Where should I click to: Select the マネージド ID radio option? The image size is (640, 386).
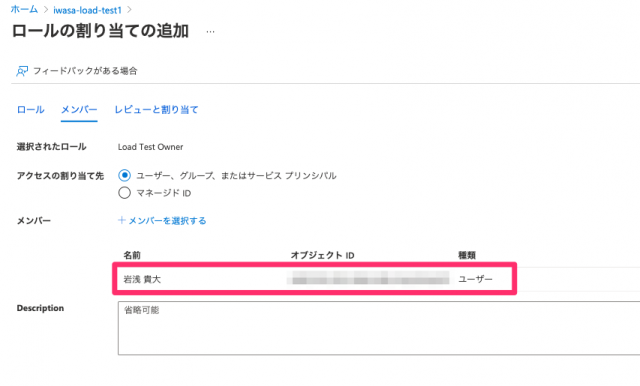[124, 193]
